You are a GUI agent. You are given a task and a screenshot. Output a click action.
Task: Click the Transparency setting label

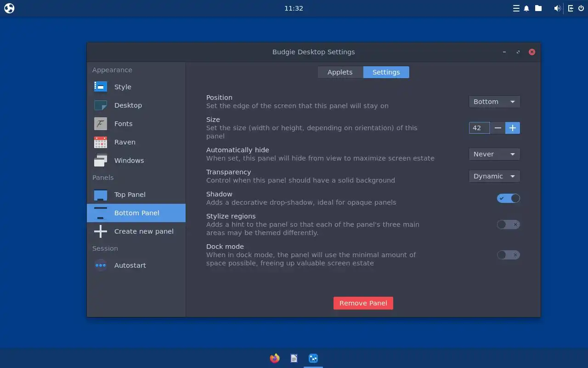[x=228, y=172]
